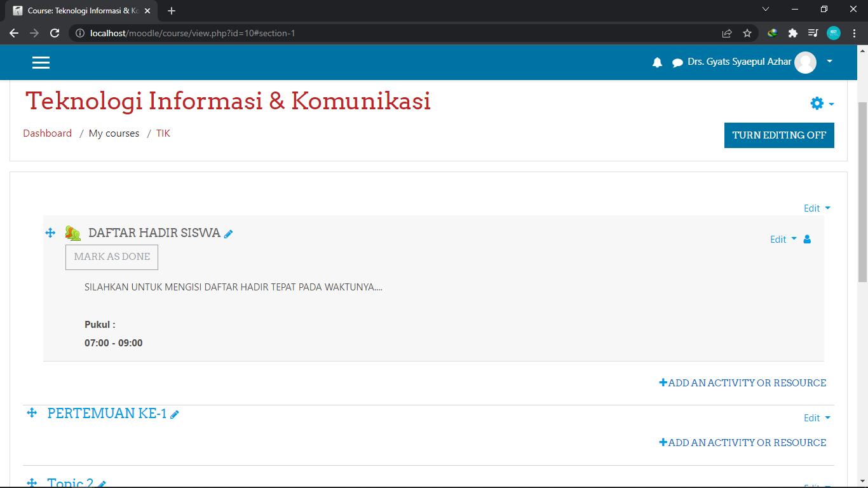This screenshot has height=488, width=868.
Task: Open a new browser tab
Action: click(x=172, y=11)
